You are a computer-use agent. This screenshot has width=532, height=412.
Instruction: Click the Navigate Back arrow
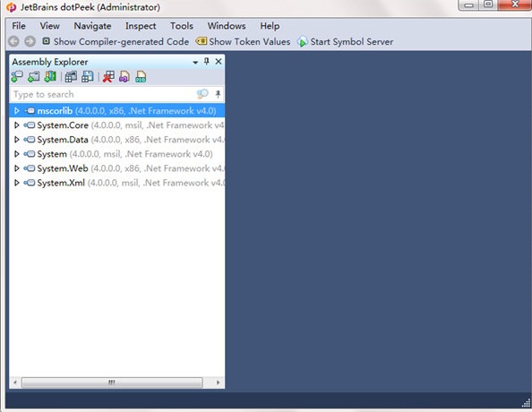click(x=13, y=41)
